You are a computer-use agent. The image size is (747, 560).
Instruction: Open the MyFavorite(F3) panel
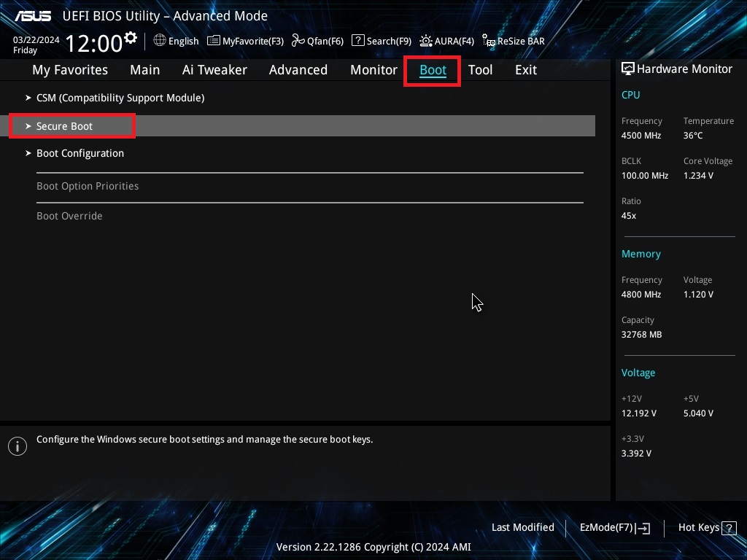pos(245,41)
